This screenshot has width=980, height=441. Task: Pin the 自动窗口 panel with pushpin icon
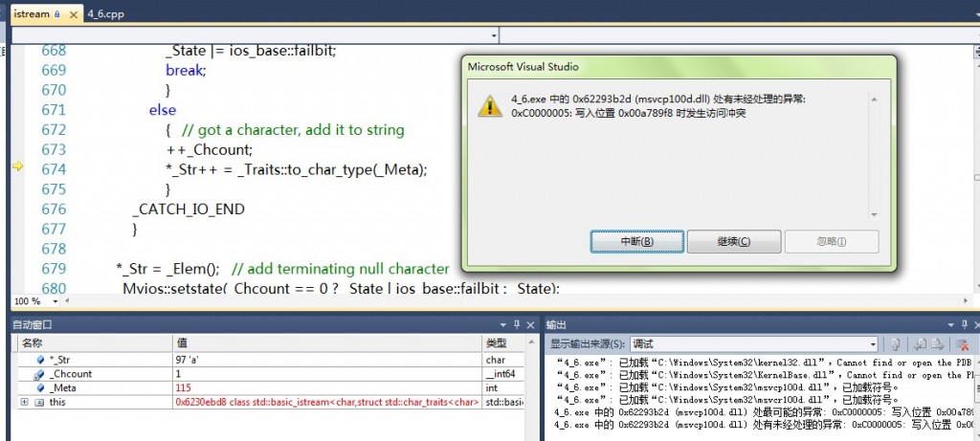point(516,325)
